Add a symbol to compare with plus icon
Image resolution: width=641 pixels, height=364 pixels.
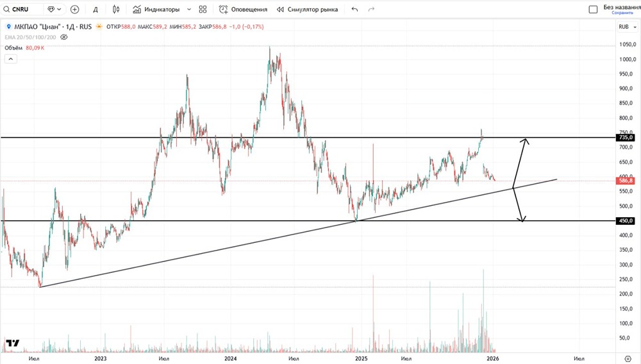[75, 9]
